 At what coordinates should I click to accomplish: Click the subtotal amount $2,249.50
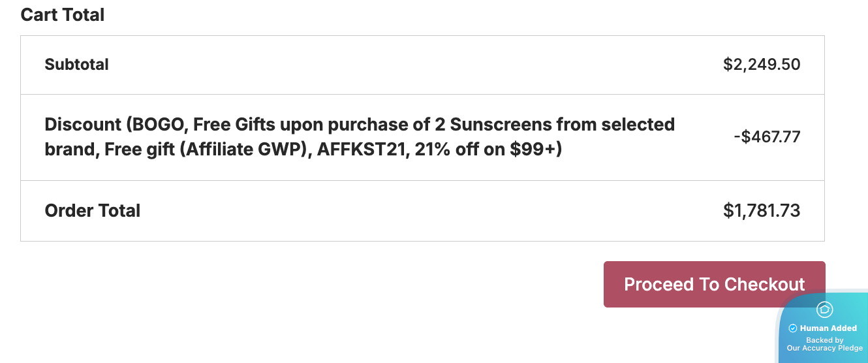[x=762, y=65]
